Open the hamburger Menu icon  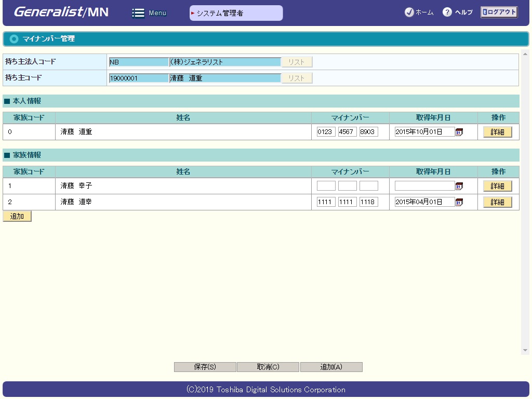138,13
